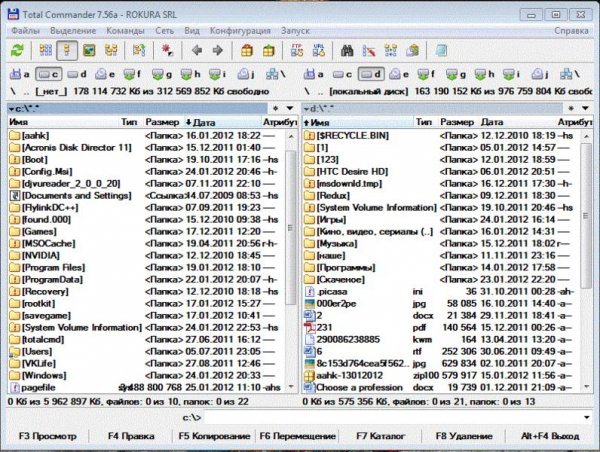Open the Выделение menu
Image resolution: width=600 pixels, height=452 pixels.
[x=73, y=31]
